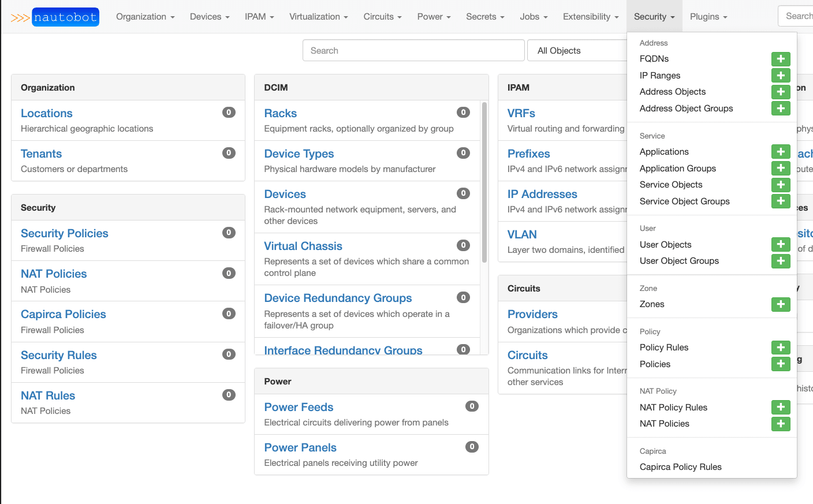This screenshot has height=504, width=813.
Task: Open the IPAM dropdown menu
Action: [259, 17]
